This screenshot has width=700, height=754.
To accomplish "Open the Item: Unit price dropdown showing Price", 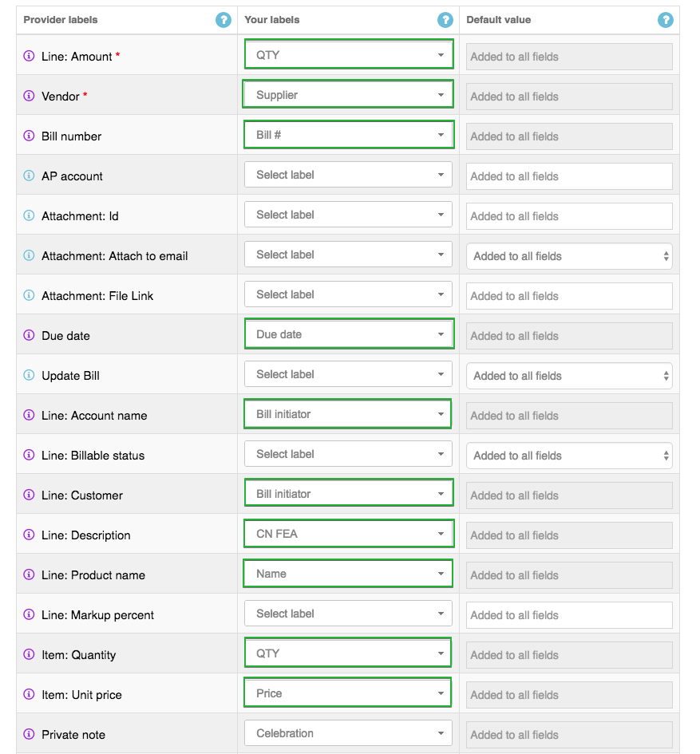I will [348, 693].
